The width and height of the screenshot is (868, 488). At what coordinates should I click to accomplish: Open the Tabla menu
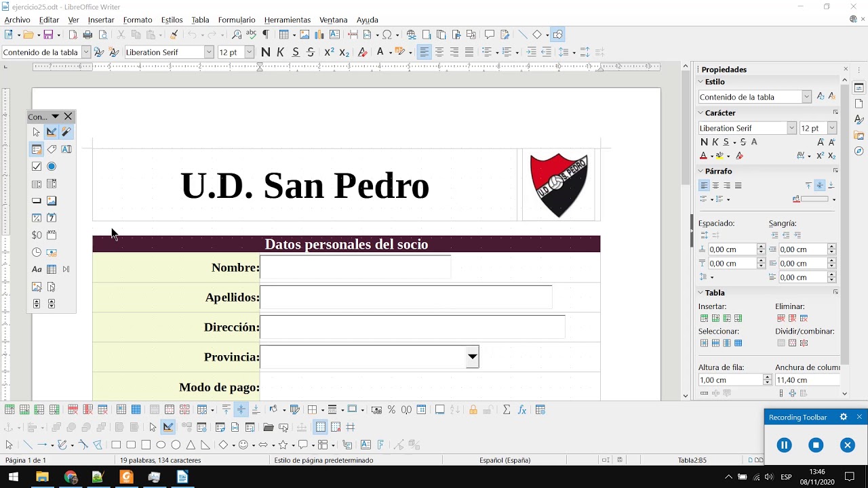click(200, 20)
